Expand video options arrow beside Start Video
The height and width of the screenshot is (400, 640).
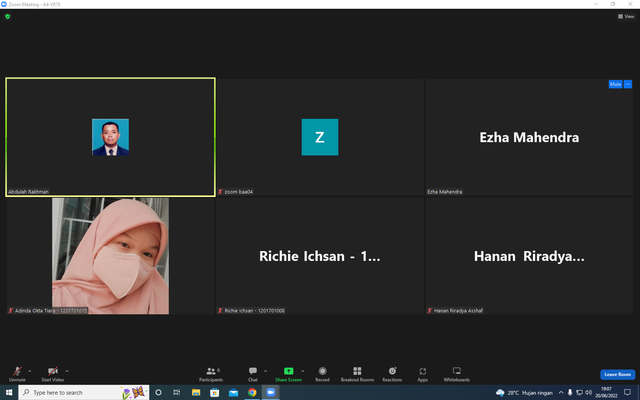point(67,371)
